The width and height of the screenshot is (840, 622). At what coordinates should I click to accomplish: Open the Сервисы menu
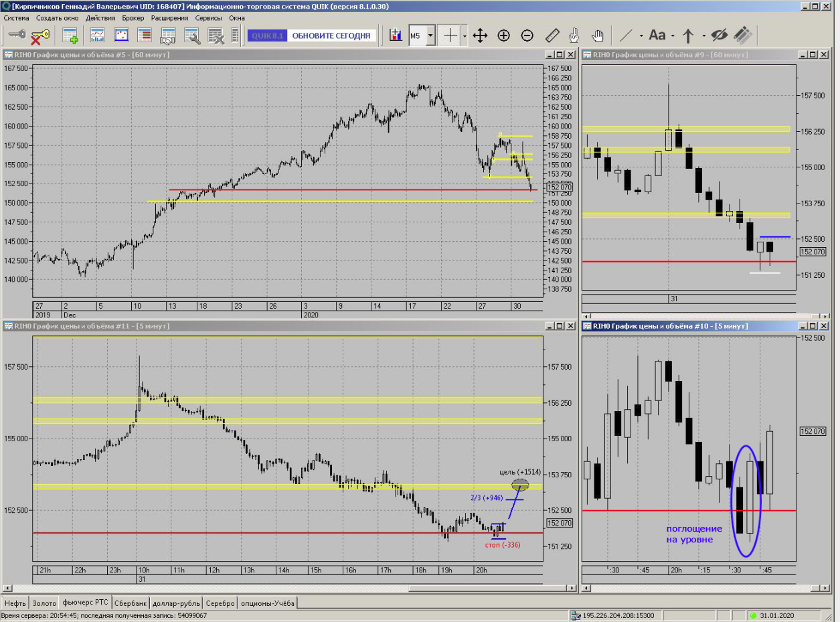coord(209,18)
